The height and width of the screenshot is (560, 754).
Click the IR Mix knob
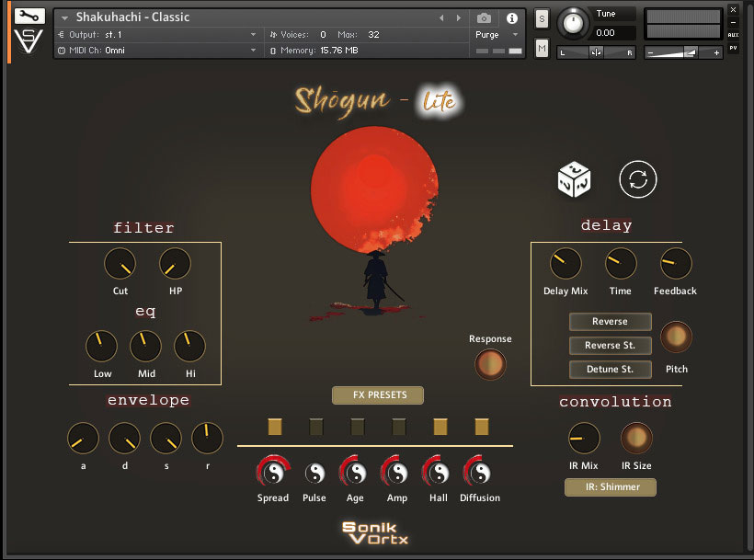pyautogui.click(x=584, y=438)
